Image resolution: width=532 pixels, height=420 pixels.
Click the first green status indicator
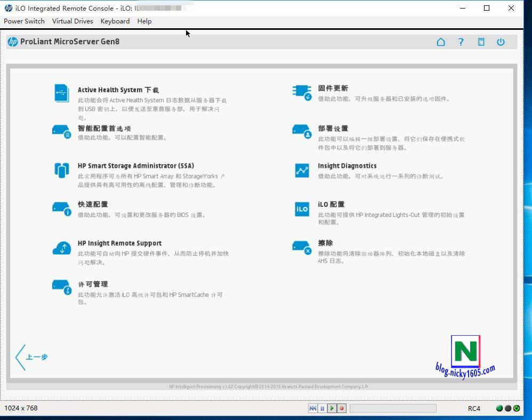[499, 408]
